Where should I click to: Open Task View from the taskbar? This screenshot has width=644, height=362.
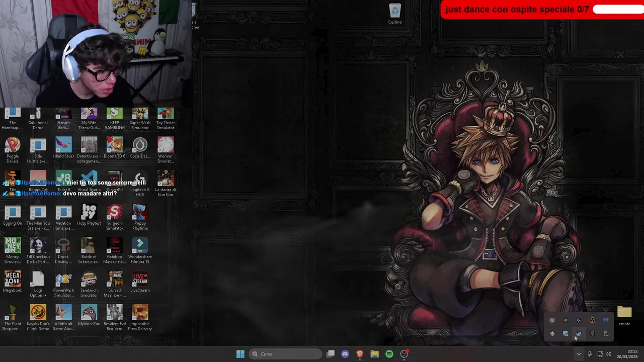coord(331,354)
